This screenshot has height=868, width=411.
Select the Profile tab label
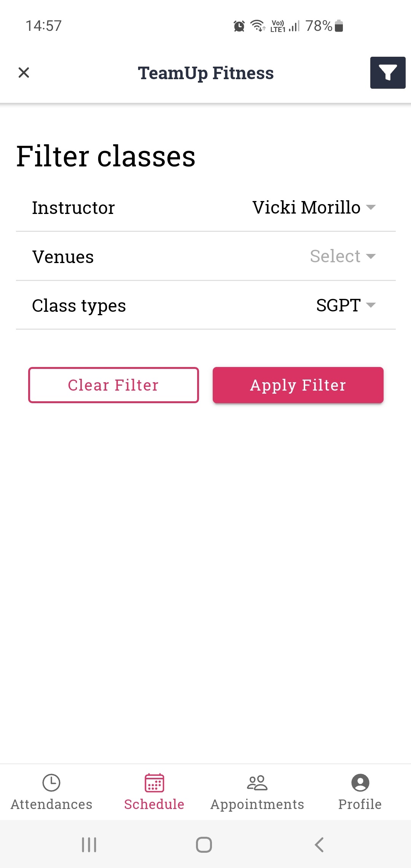(x=360, y=804)
